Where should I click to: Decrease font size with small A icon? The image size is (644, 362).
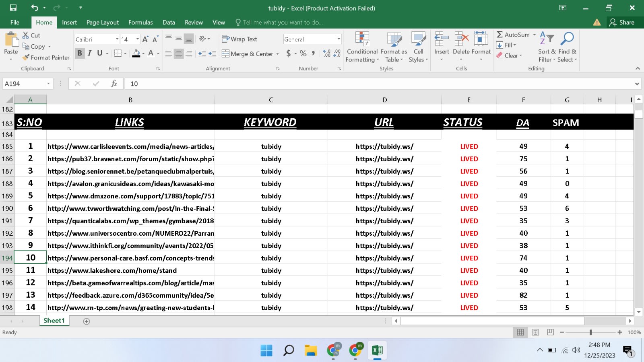click(x=155, y=39)
